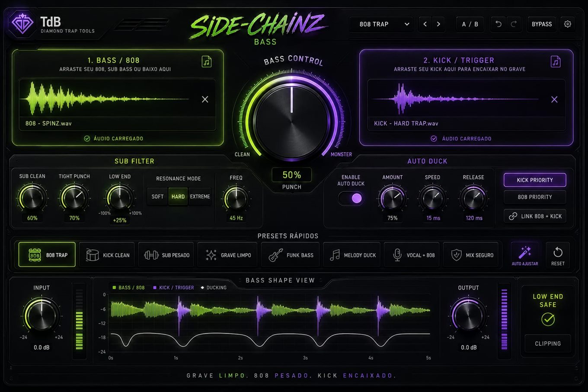Click the Input 0.0 dB value
This screenshot has width=588, height=392.
42,347
